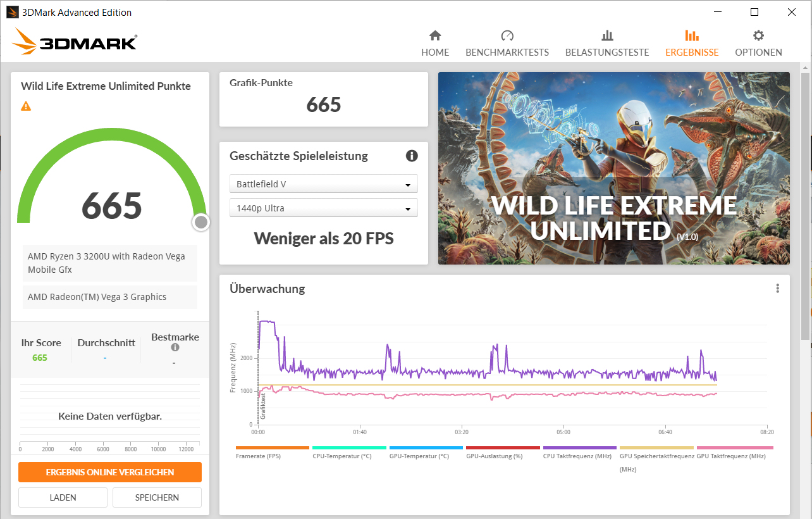Viewport: 812px width, 519px height.
Task: Click the gray knob on the score gauge
Action: tap(201, 222)
